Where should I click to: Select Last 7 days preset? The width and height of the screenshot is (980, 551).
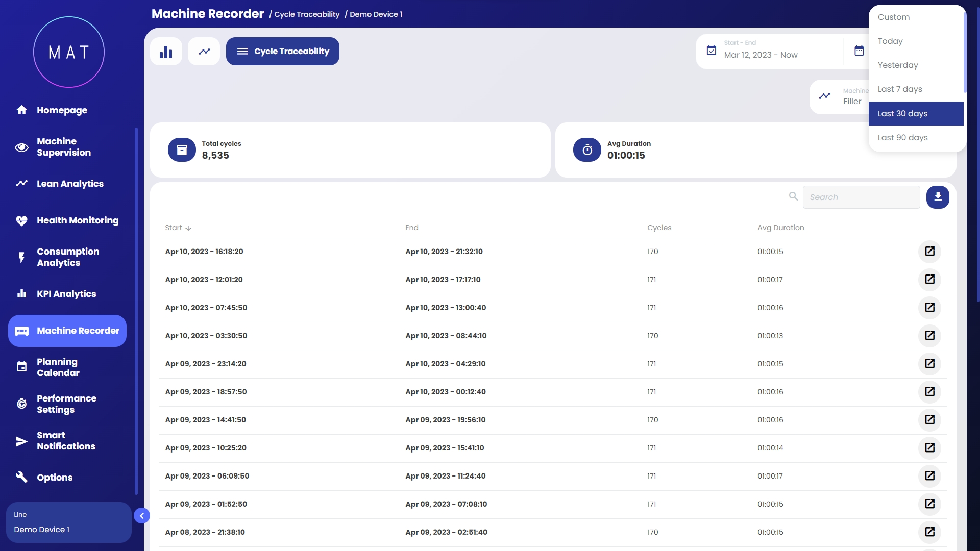899,89
